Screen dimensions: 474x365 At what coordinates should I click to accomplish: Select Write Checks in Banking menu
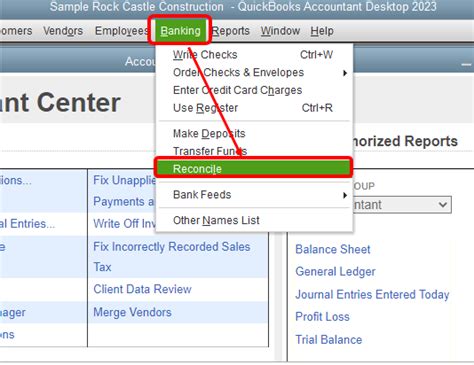tap(253, 55)
